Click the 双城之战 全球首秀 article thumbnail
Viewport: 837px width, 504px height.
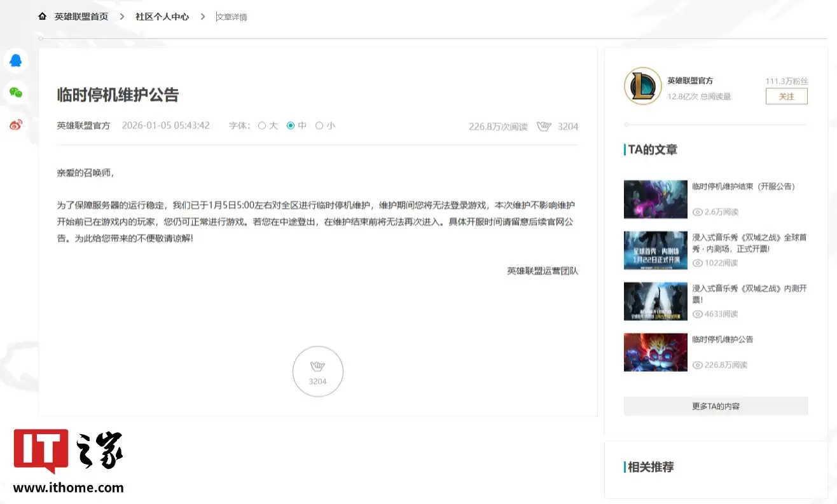655,250
